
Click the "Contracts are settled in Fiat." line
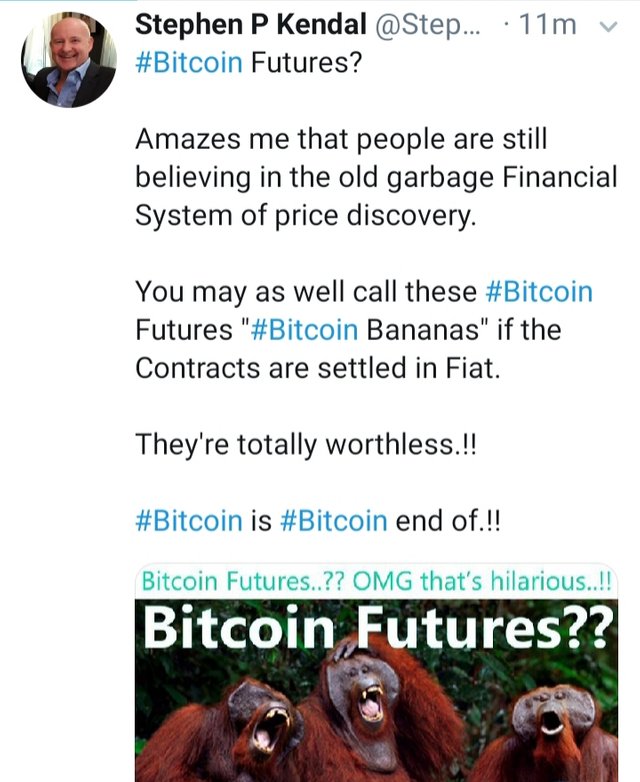[x=315, y=367]
